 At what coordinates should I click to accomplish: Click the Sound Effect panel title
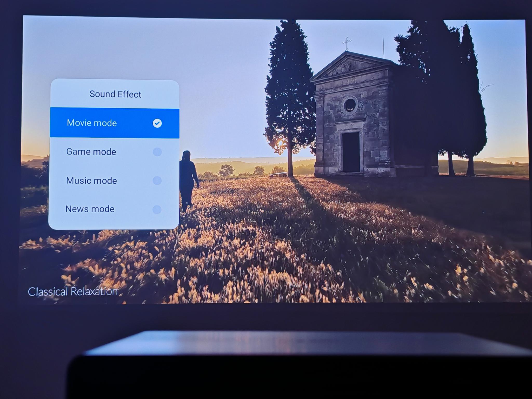click(x=115, y=94)
